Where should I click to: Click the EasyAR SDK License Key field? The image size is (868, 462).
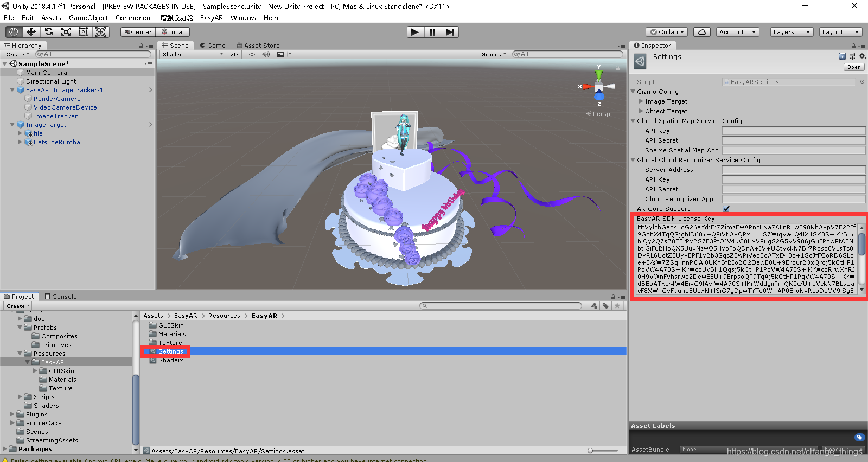point(746,259)
